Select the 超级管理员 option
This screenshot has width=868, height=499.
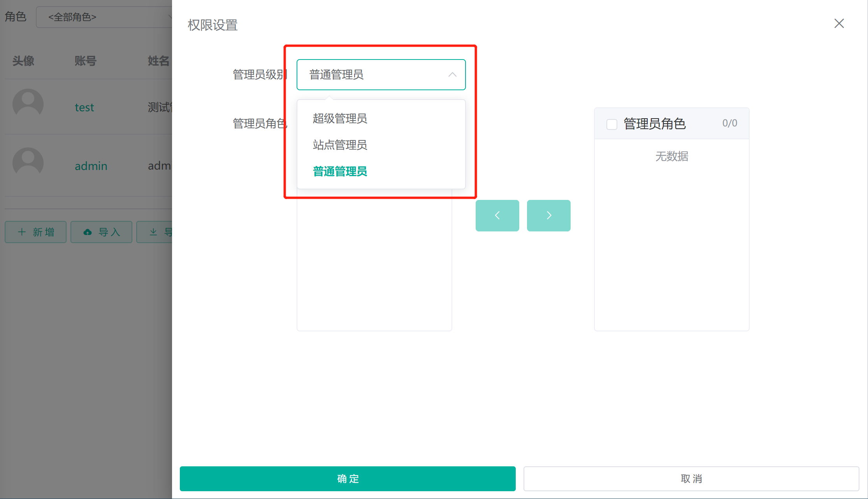tap(339, 119)
